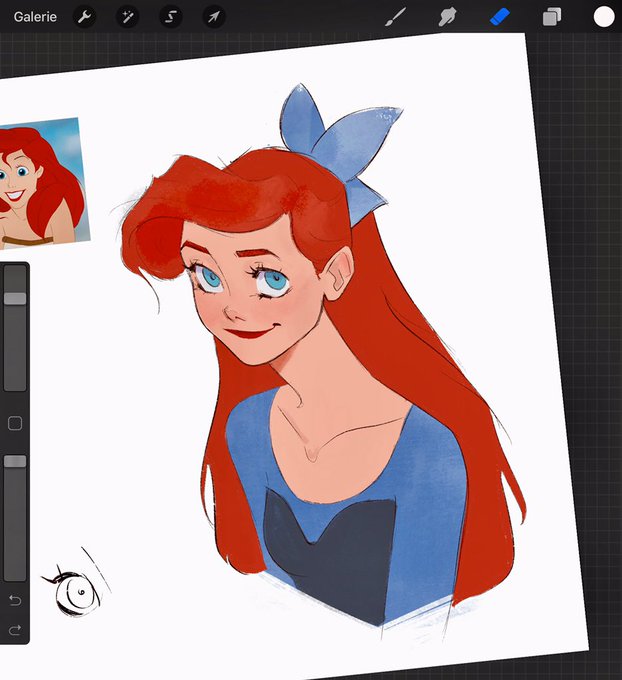Viewport: 622px width, 680px height.
Task: Activate the Transform arrow tool
Action: coord(214,17)
